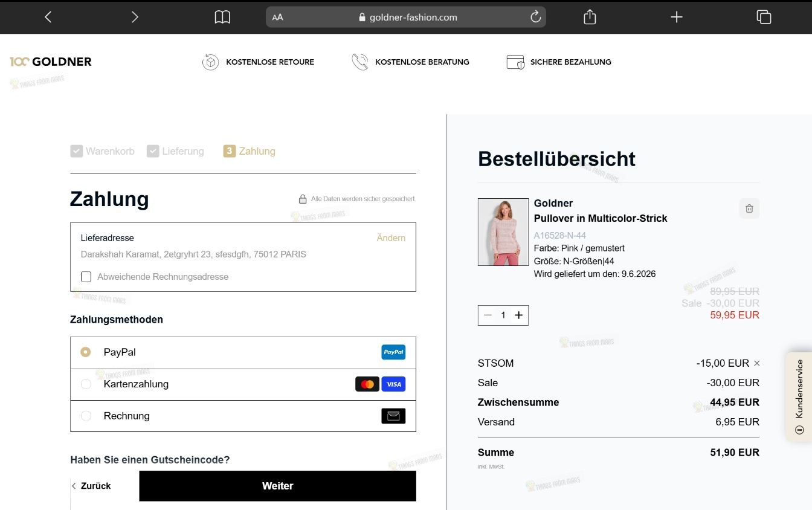Click the Rechnung envelope icon
Viewport: 812px width, 510px height.
(393, 416)
